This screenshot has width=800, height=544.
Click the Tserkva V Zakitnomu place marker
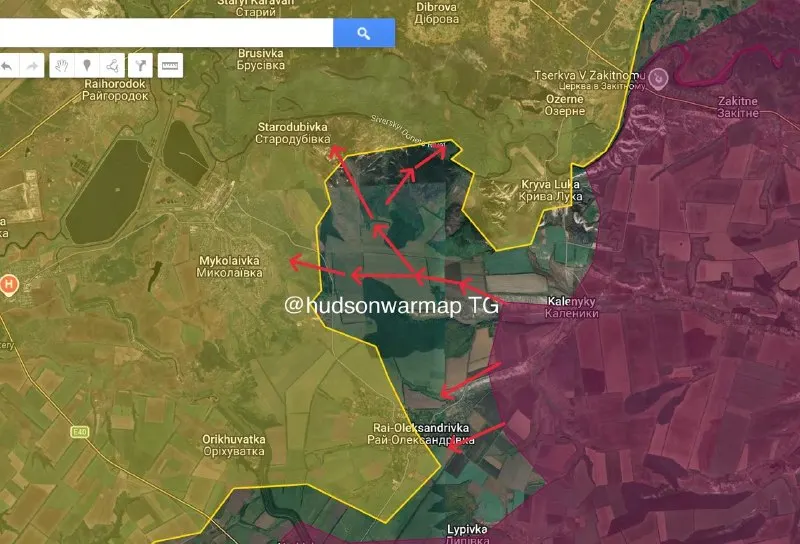658,79
